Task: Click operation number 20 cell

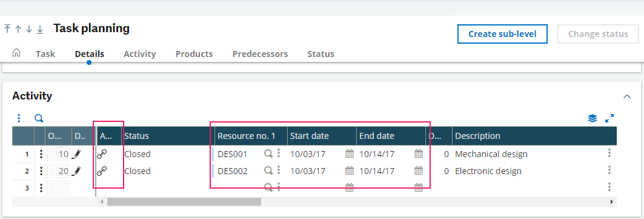Action: [58, 171]
